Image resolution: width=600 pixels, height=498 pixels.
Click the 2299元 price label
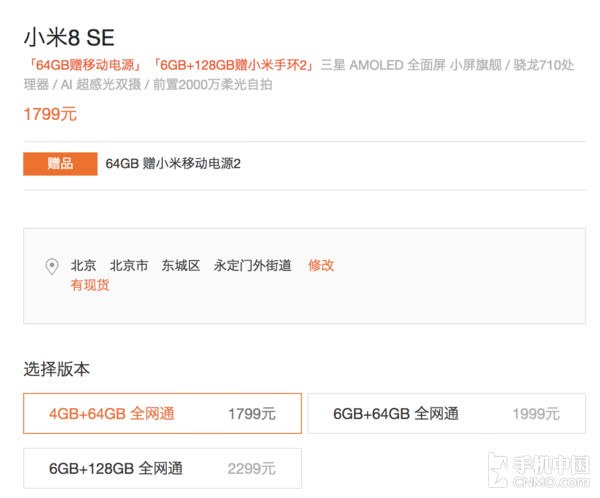(251, 468)
